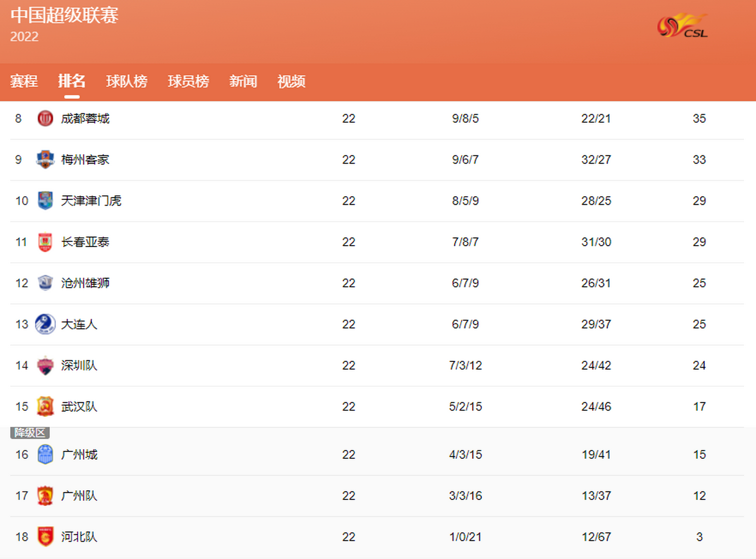
Task: Go to the 新闻 tab
Action: coord(243,81)
